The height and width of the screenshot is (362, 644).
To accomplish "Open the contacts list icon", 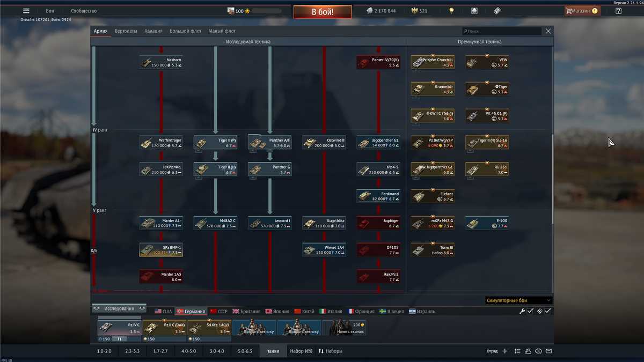I will [x=517, y=351].
